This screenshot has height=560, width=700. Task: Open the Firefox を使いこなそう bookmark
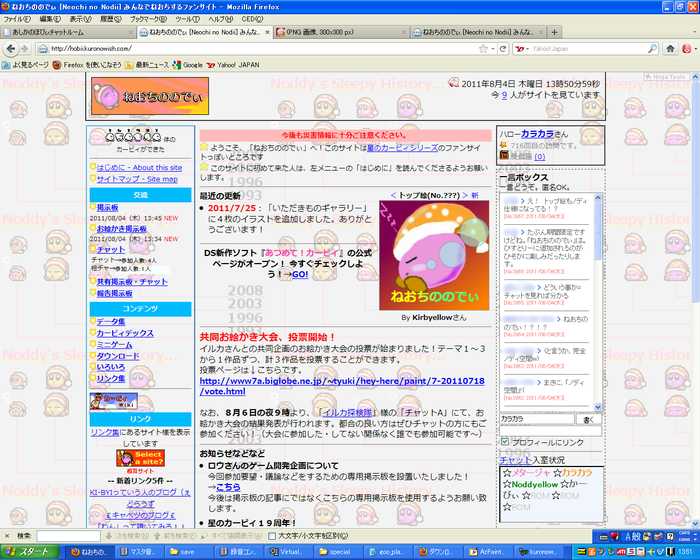(87, 65)
